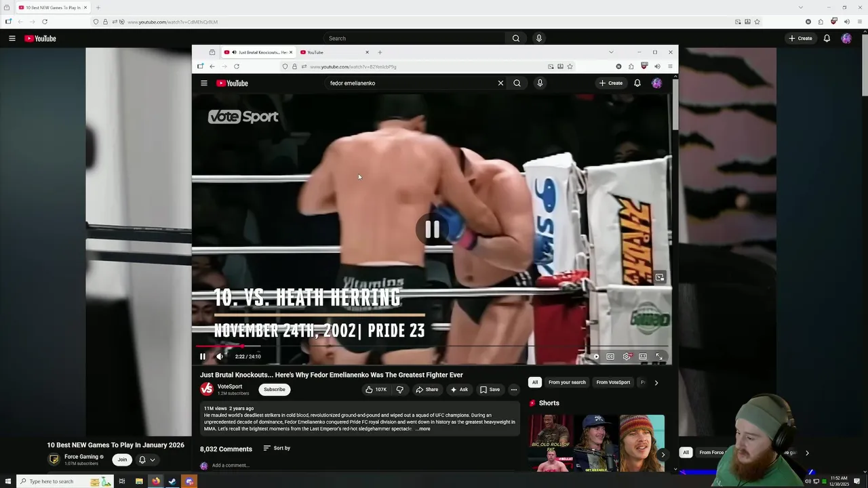Expand the description with ...more

click(x=422, y=429)
